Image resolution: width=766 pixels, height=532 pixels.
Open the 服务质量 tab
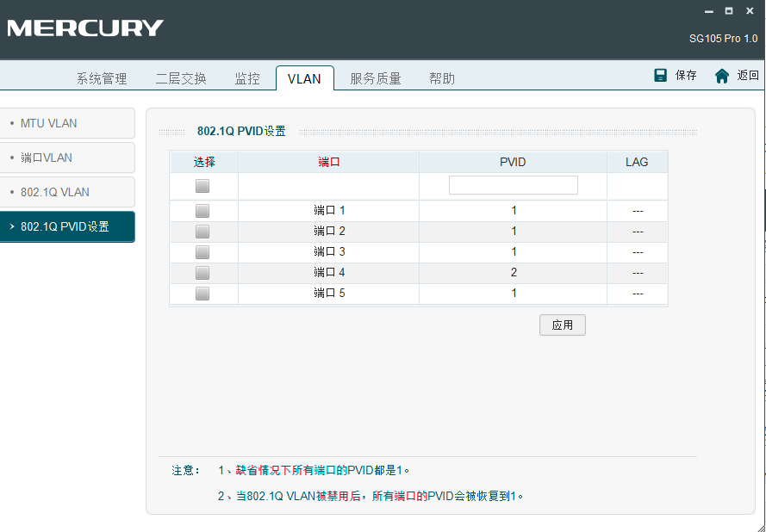[376, 79]
